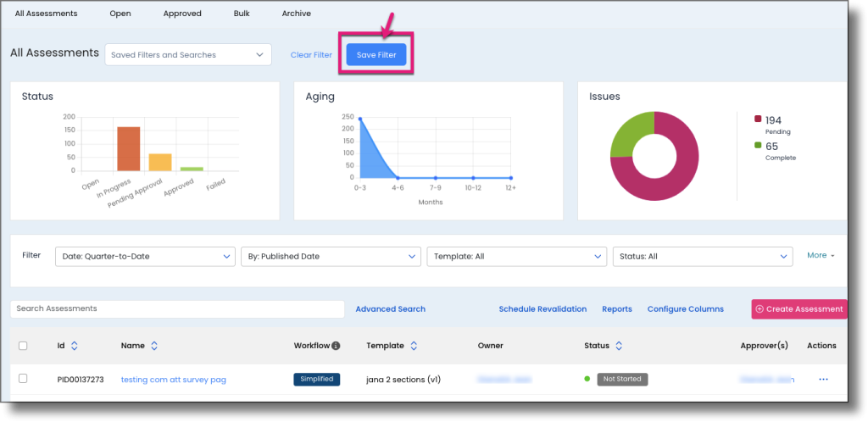Click the Workflow info icon
The height and width of the screenshot is (422, 868).
pos(336,346)
